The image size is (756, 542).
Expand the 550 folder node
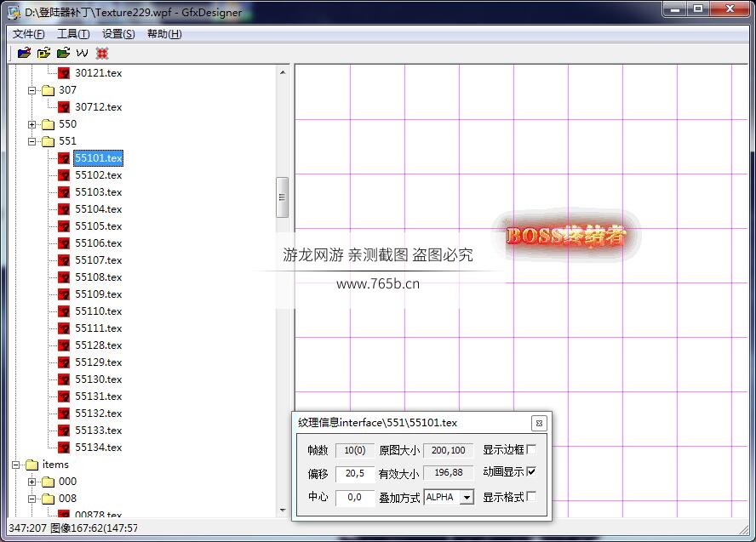click(x=31, y=125)
